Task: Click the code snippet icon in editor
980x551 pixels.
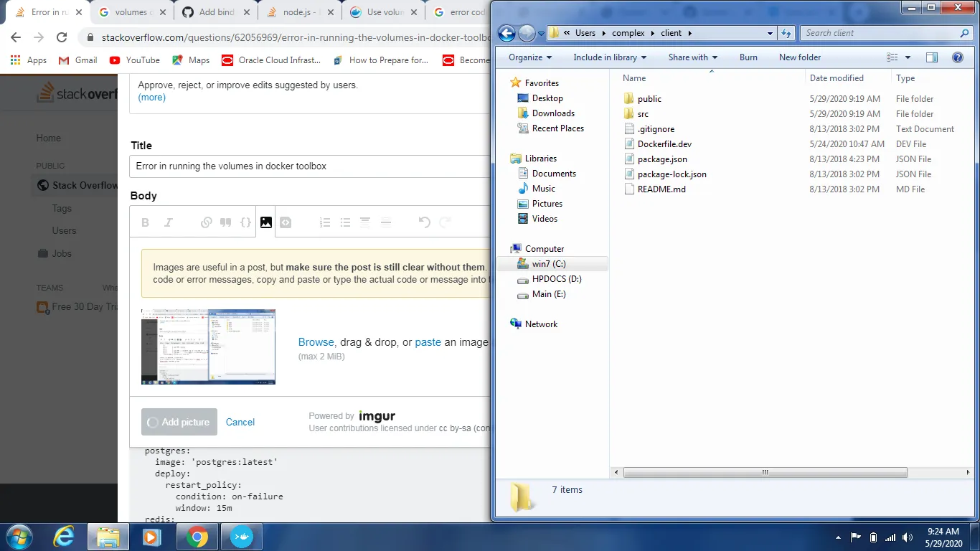Action: [286, 222]
